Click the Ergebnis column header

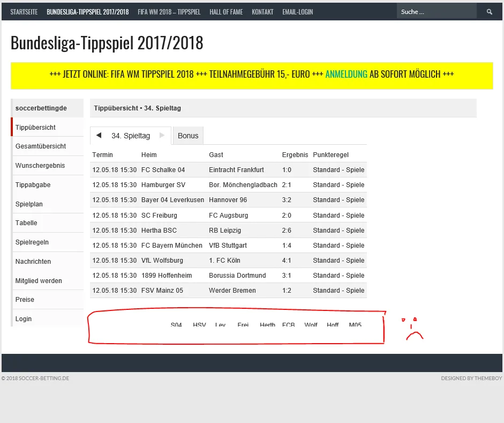(x=295, y=155)
